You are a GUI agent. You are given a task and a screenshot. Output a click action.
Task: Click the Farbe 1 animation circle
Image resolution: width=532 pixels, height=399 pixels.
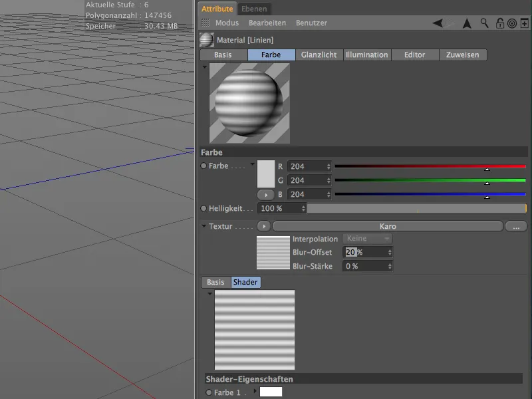209,392
